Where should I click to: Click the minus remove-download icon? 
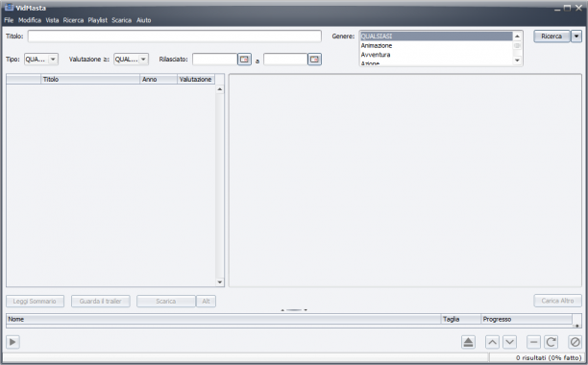533,342
